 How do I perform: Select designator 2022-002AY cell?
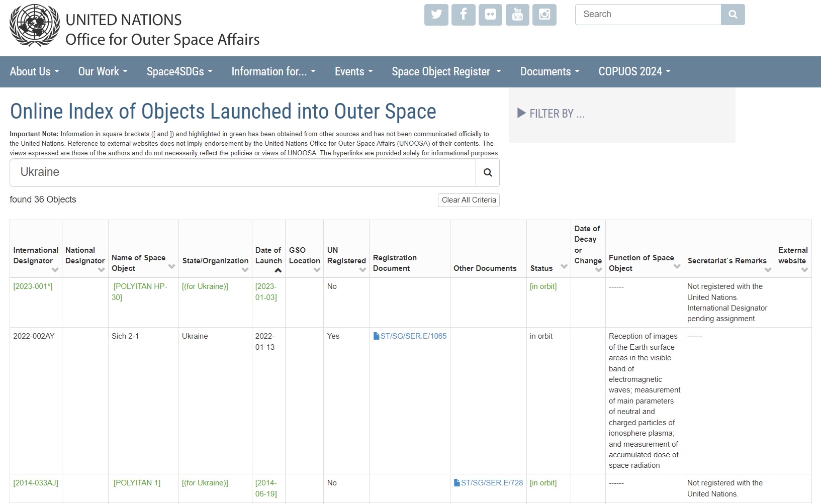point(34,336)
